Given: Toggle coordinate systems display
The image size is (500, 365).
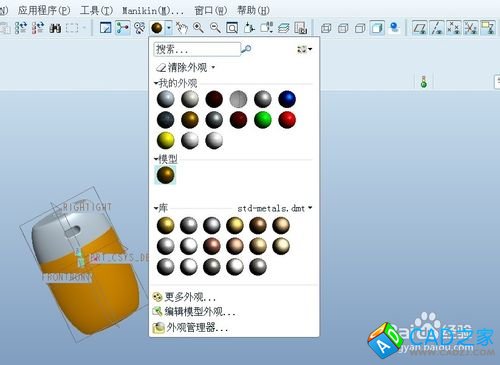Looking at the screenshot, I should click(x=471, y=28).
